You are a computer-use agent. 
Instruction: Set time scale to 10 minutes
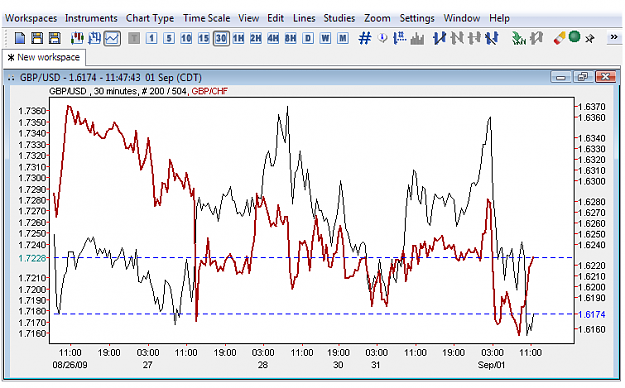[186, 39]
